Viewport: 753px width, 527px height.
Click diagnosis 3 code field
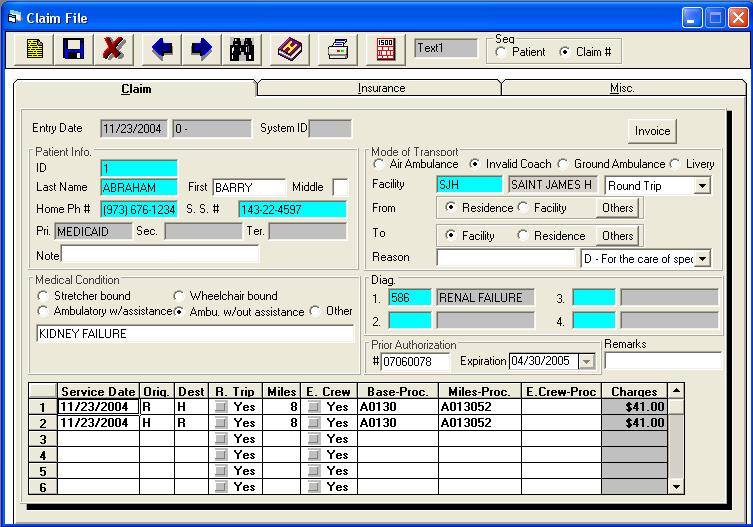pos(594,298)
